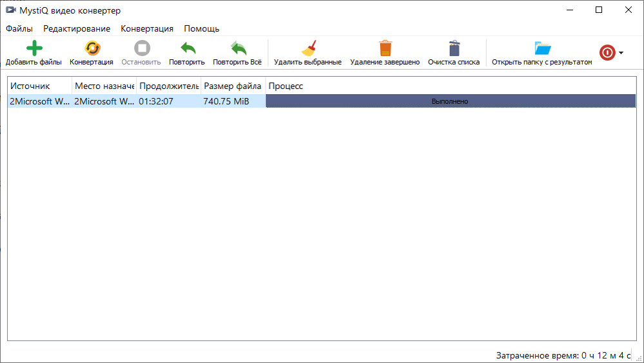Click the red power shutdown icon
This screenshot has width=644, height=363.
(x=607, y=53)
